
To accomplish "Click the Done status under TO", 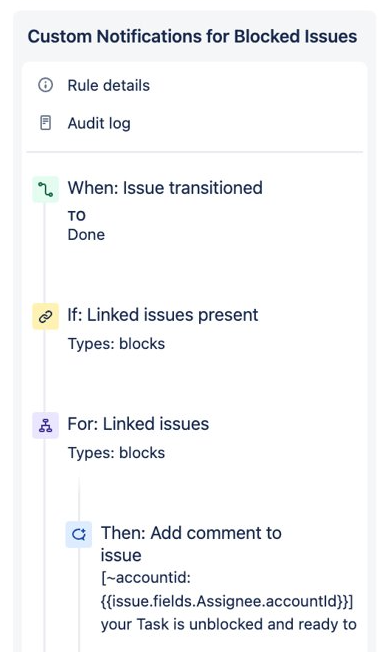I will click(x=86, y=235).
